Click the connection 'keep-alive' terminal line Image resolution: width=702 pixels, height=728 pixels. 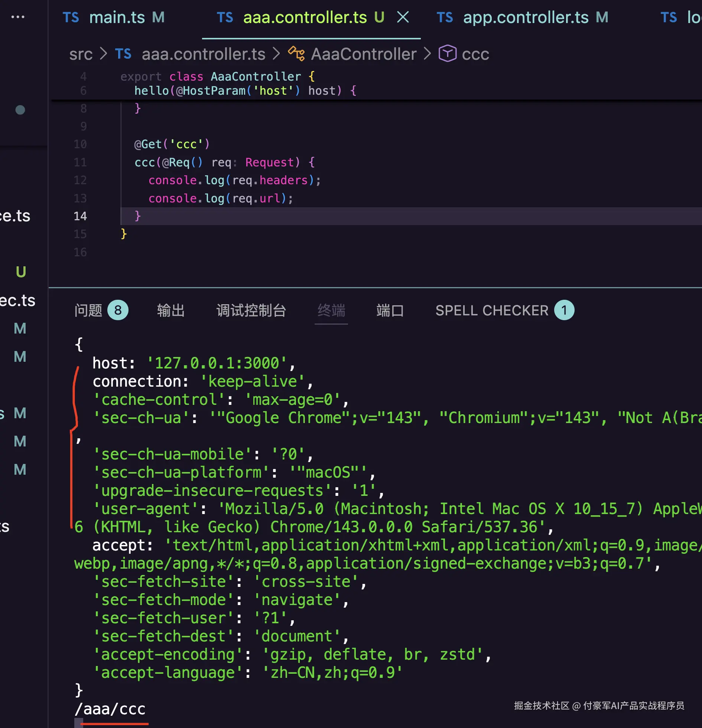point(203,381)
